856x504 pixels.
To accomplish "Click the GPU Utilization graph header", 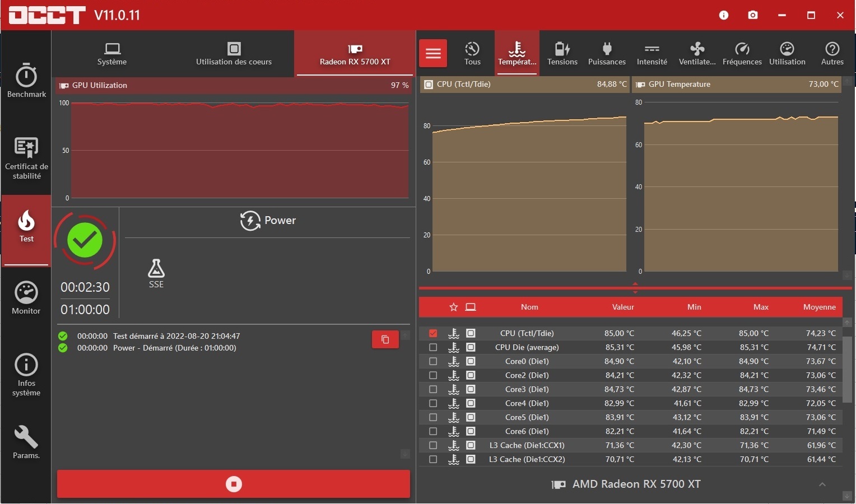I will pos(234,85).
